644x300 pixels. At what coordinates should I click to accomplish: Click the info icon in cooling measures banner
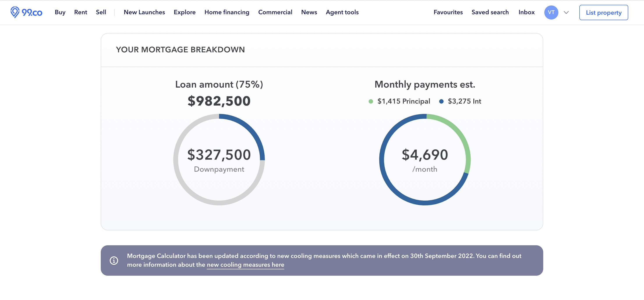[114, 261]
